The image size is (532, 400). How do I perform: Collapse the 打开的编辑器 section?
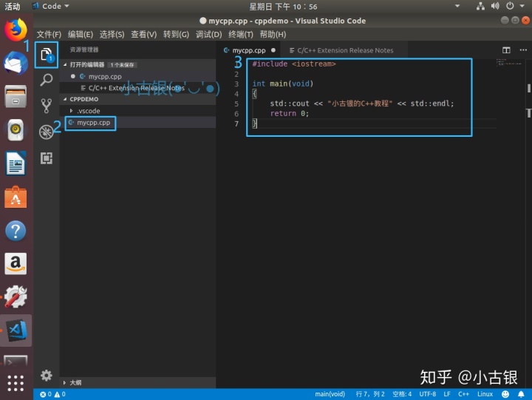[x=65, y=64]
